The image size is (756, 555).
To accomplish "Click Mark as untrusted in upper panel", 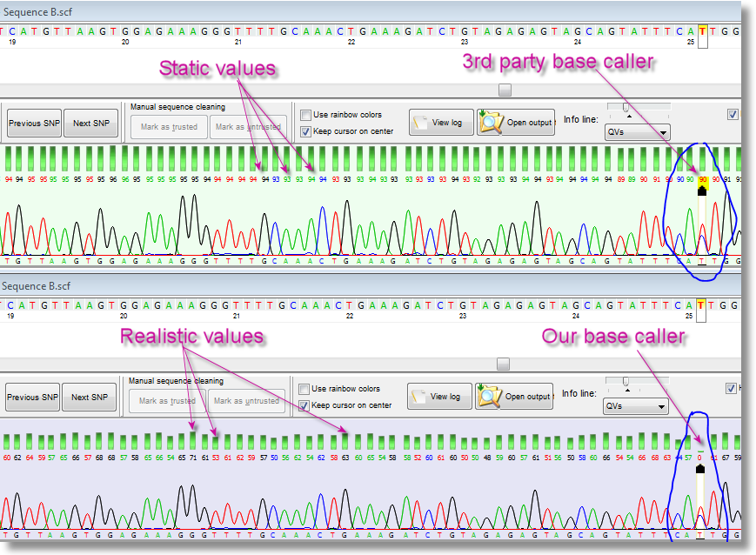I will [x=248, y=127].
